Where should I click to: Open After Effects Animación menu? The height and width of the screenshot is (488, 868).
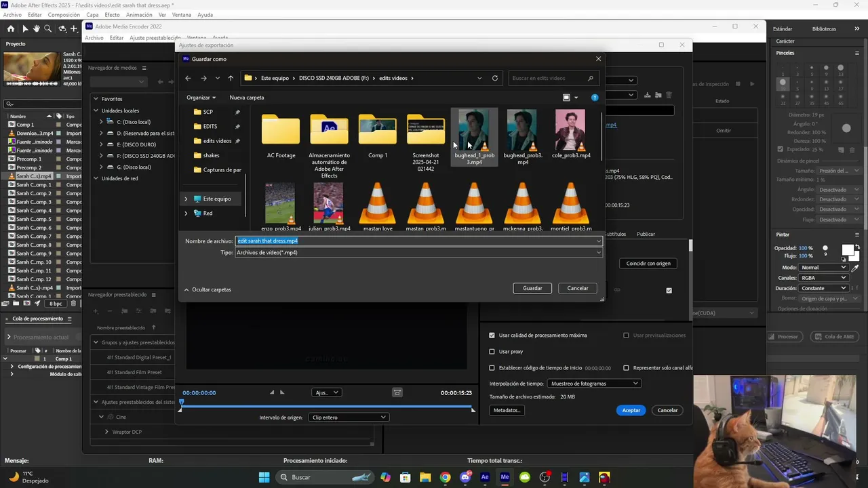point(139,15)
